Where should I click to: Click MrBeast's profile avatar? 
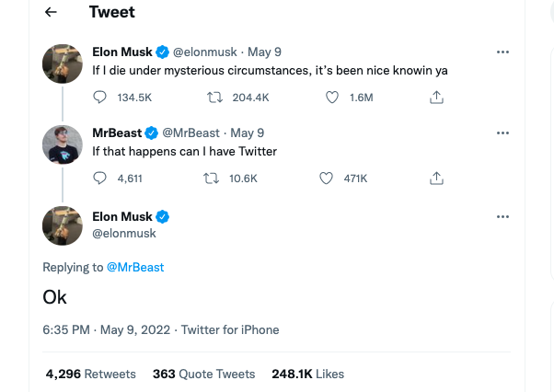(x=64, y=144)
